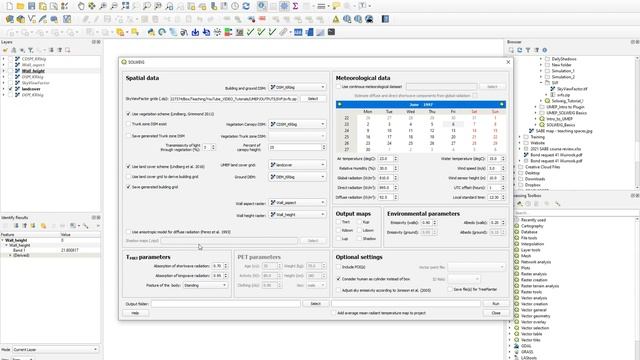Select June 6 in the calendar
Viewport: 640px width, 360px height.
(453, 124)
